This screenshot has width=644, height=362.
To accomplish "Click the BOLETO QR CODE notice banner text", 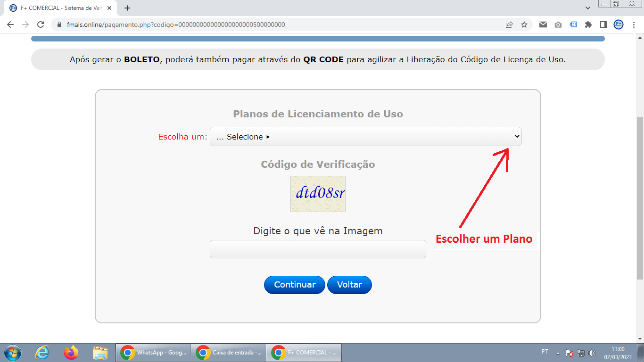I will 318,59.
